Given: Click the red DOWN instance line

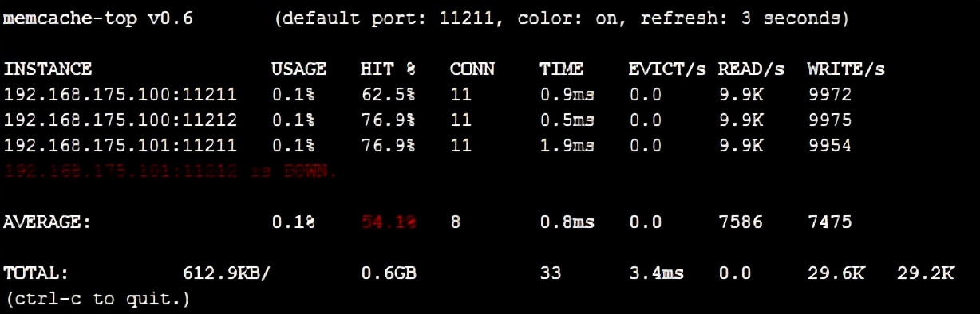Looking at the screenshot, I should coord(171,171).
